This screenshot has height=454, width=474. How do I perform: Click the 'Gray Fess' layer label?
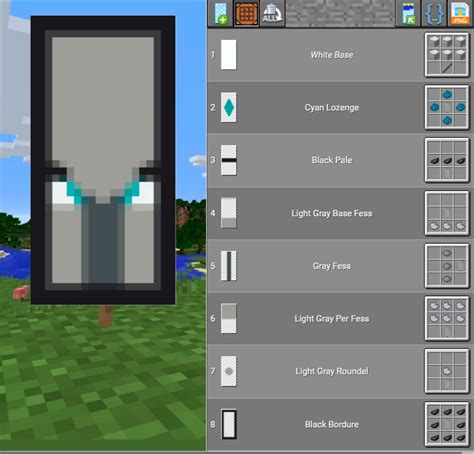[x=332, y=266]
